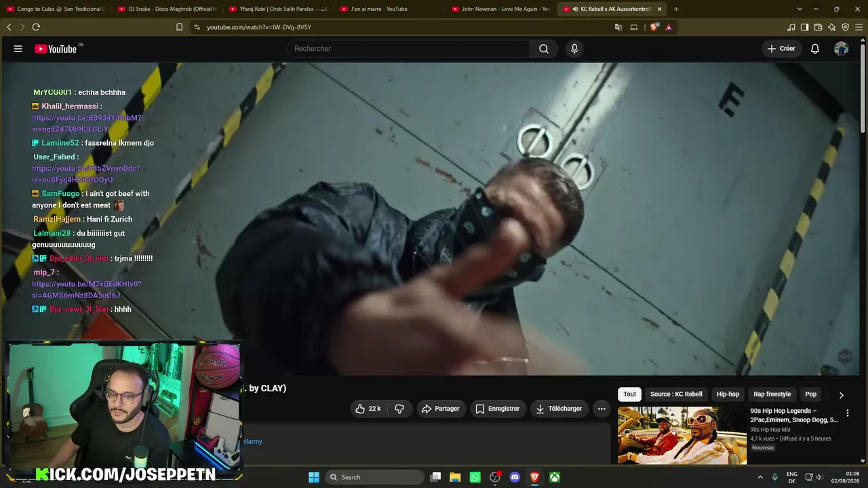This screenshot has width=868, height=488.
Task: Open the YouTube hamburger guide menu
Action: pos(18,49)
